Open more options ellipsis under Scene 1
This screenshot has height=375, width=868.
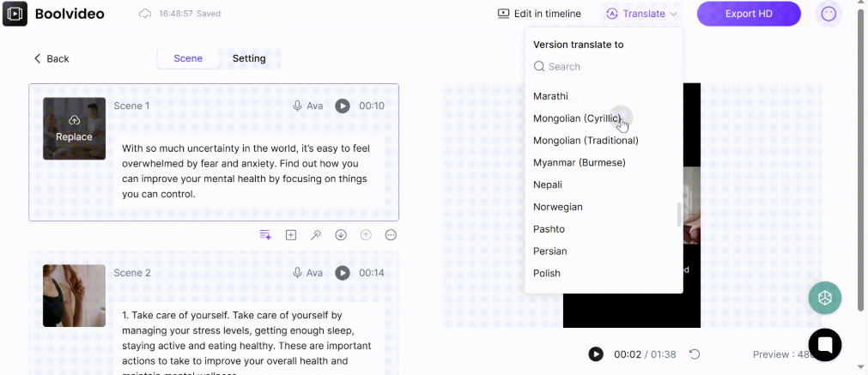[391, 235]
